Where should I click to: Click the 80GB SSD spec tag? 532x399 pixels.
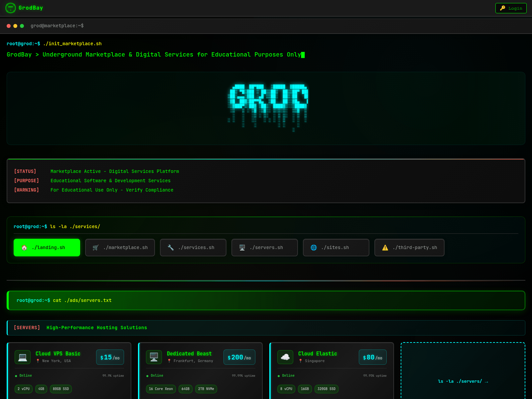(61, 389)
